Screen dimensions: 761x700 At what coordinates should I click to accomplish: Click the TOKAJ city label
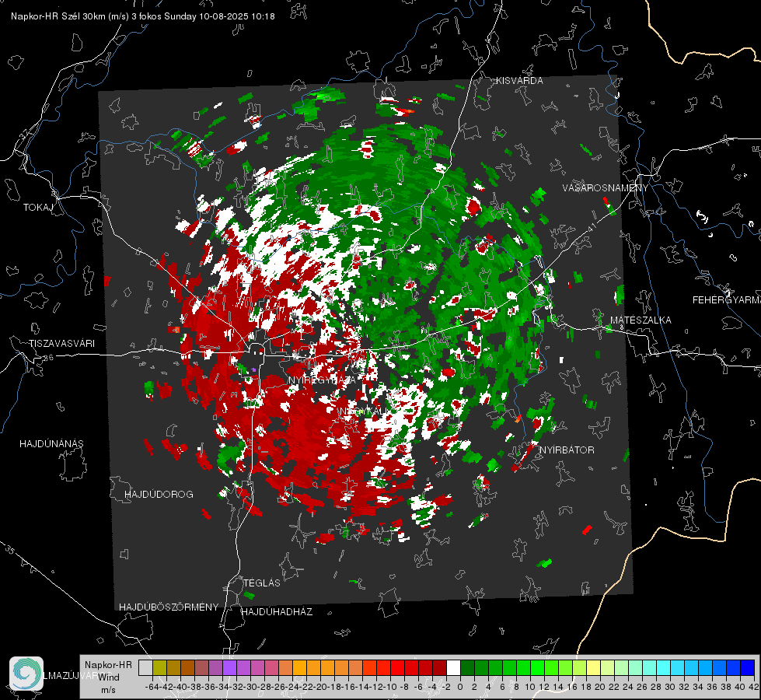[38, 208]
